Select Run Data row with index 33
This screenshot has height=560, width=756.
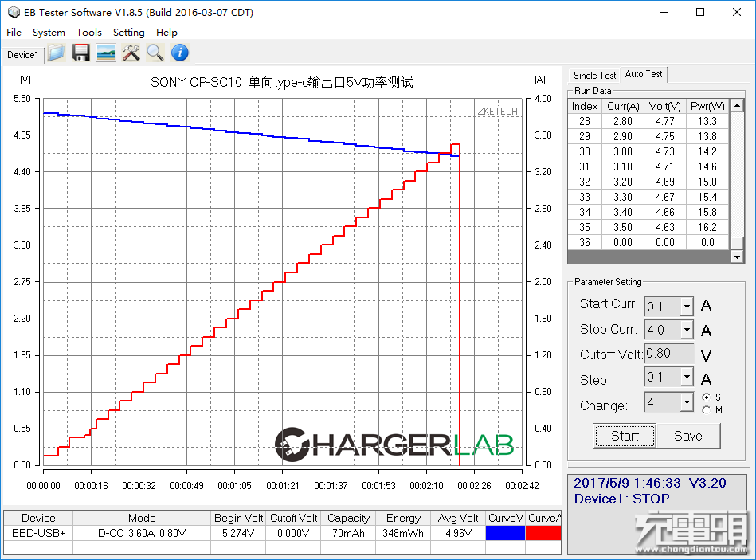coord(648,197)
